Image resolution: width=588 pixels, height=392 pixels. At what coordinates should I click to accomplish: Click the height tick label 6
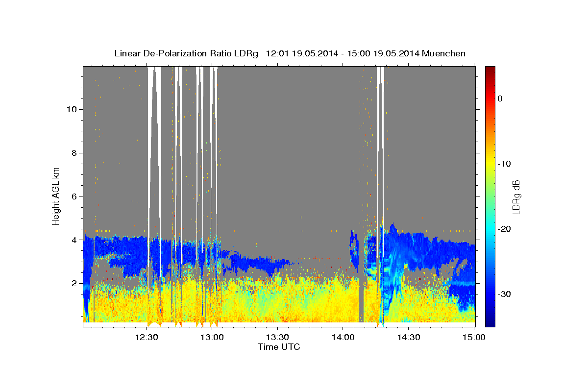tap(73, 196)
